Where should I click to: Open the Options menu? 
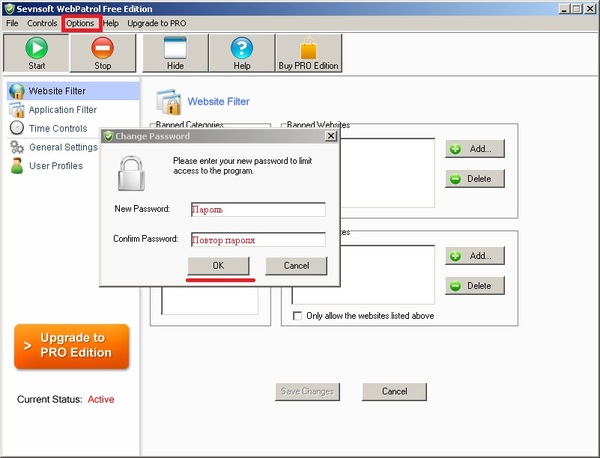pyautogui.click(x=80, y=22)
